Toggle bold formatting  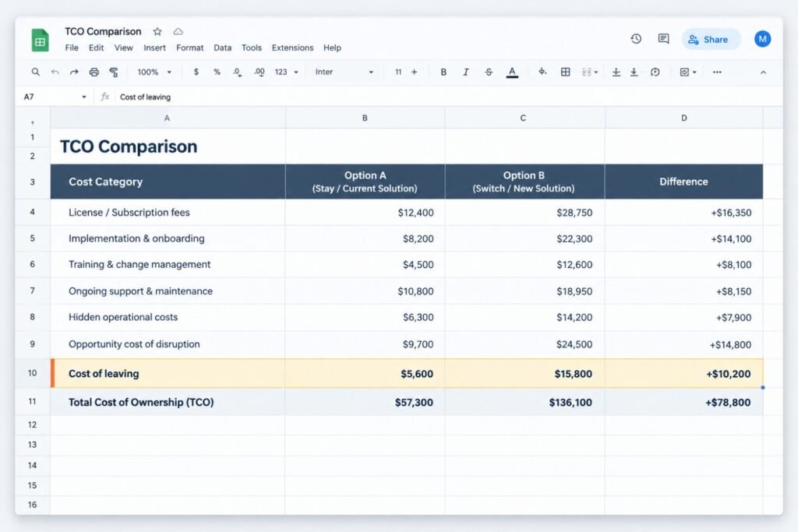[x=443, y=72]
